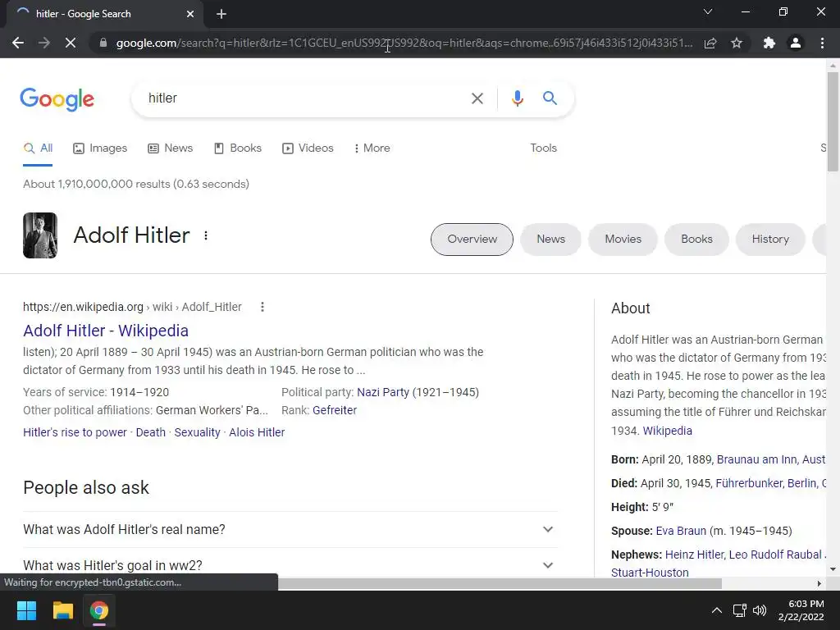
Task: Click the Adolf Hitler portrait thumbnail
Action: [x=40, y=235]
